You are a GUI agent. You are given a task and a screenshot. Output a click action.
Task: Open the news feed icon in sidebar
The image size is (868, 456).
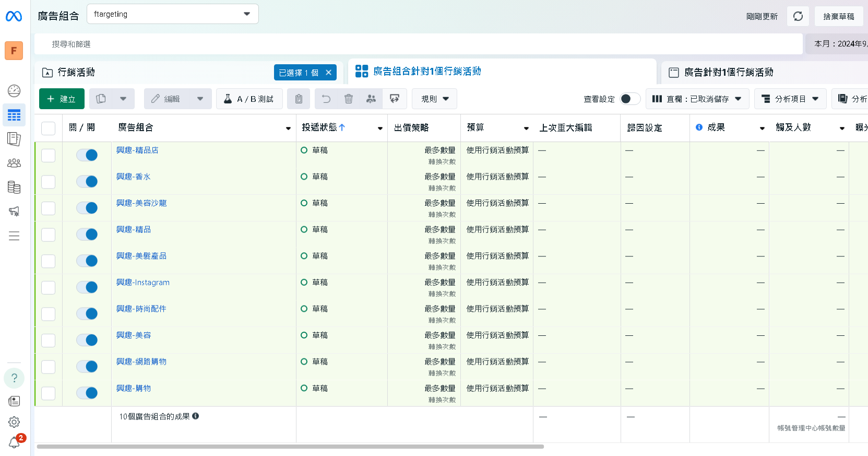coord(14,401)
